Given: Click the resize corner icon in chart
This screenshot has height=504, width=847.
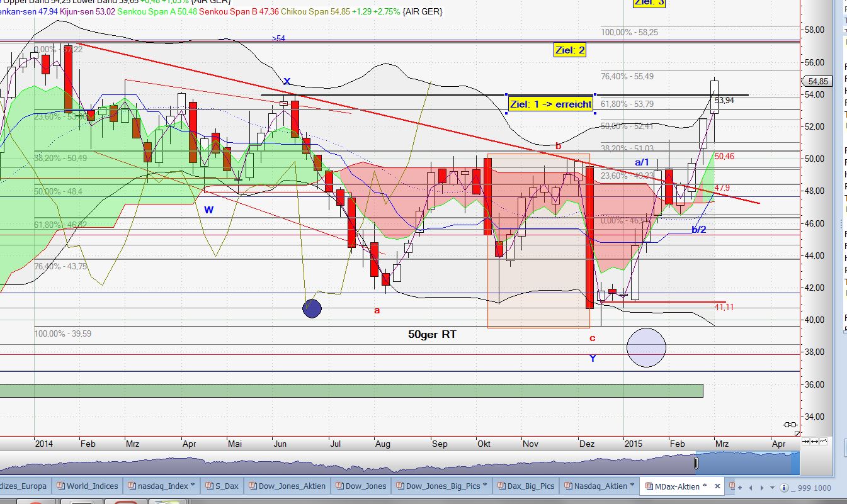Looking at the screenshot, I should (x=798, y=434).
